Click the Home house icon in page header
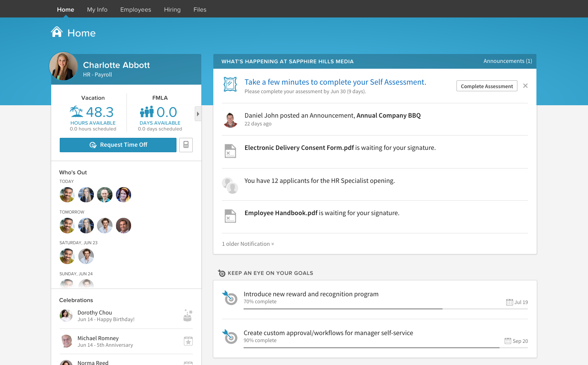This screenshot has height=365, width=588. (57, 32)
